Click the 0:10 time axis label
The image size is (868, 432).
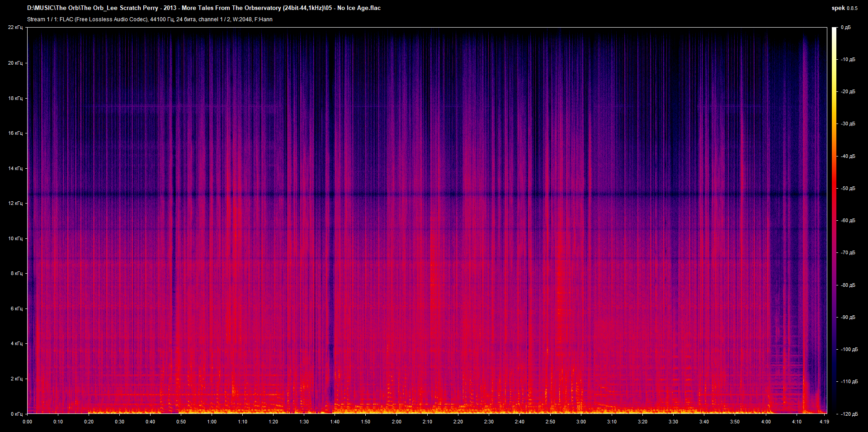pyautogui.click(x=58, y=422)
